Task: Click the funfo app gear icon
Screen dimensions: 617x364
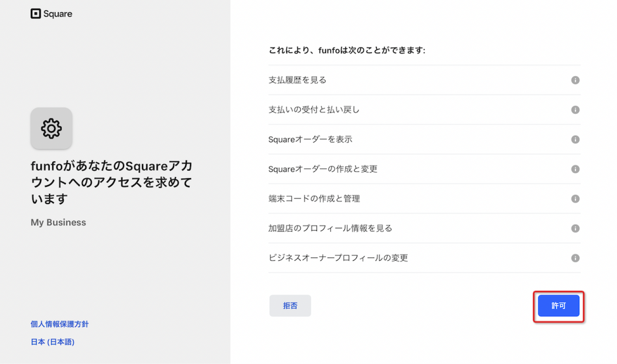Action: tap(51, 128)
